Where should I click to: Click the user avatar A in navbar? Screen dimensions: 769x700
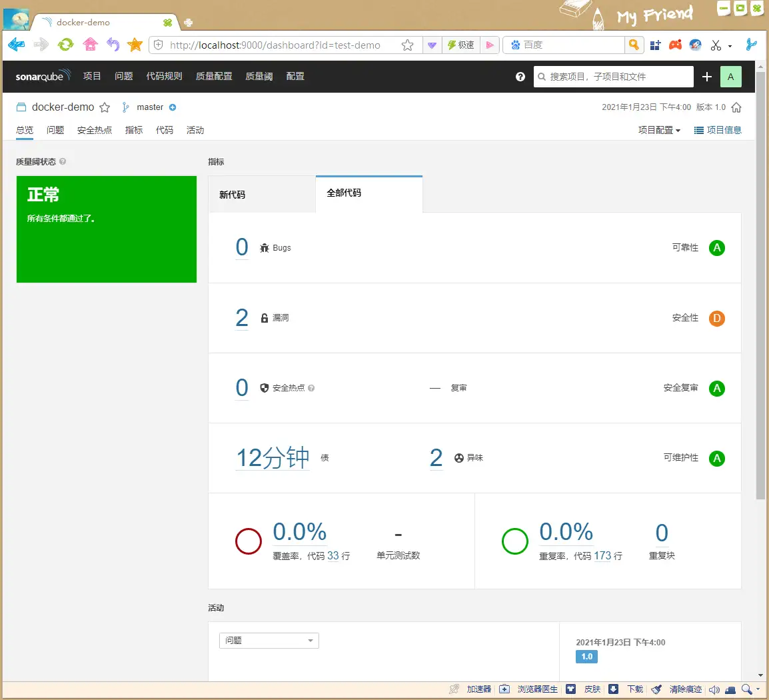coord(730,77)
